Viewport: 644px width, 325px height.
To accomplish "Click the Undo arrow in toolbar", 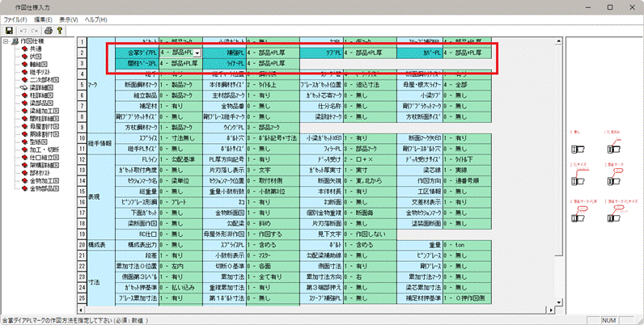I will [24, 30].
